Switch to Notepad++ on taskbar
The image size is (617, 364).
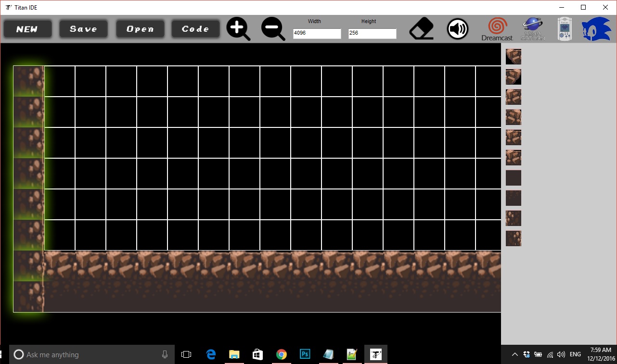pos(352,354)
